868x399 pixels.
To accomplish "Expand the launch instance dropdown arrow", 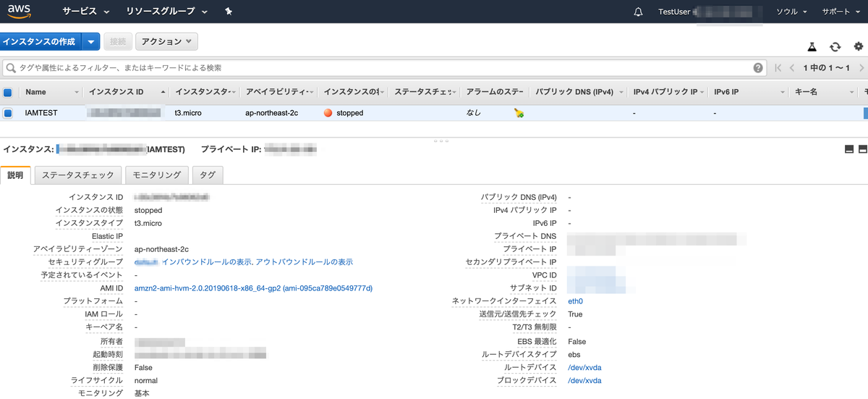I will (x=90, y=42).
